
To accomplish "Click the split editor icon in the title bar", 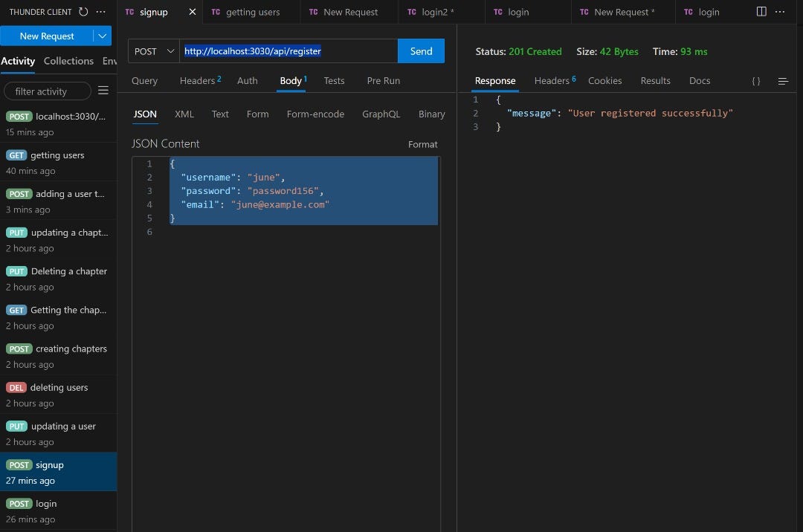I will coord(760,11).
